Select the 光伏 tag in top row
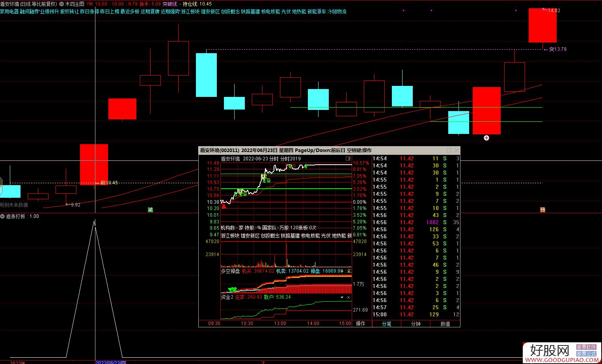This screenshot has width=602, height=364. coord(286,12)
